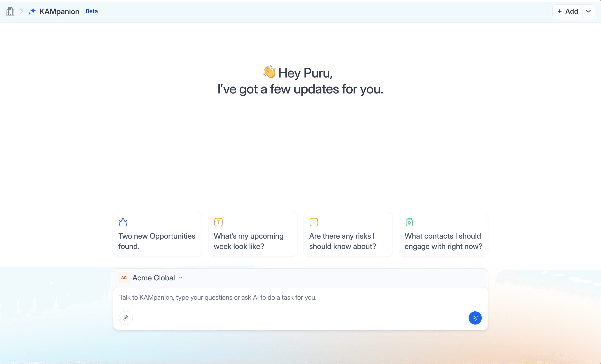The height and width of the screenshot is (364, 601).
Task: Click the building home icon in breadcrumb
Action: pos(10,11)
